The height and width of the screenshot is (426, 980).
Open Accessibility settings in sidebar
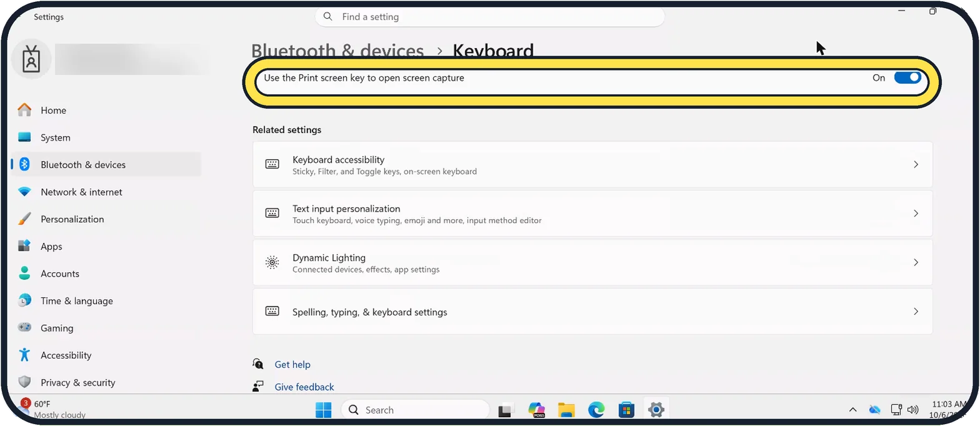click(x=106, y=355)
